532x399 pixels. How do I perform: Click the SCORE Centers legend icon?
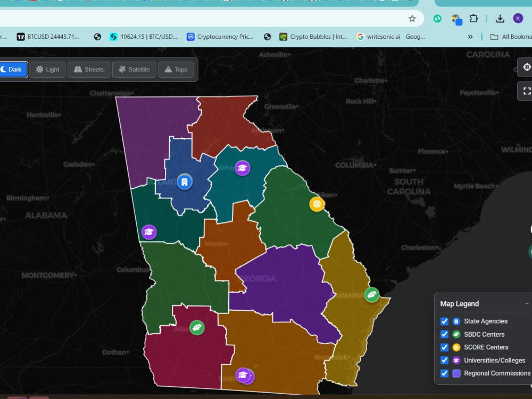pyautogui.click(x=456, y=347)
